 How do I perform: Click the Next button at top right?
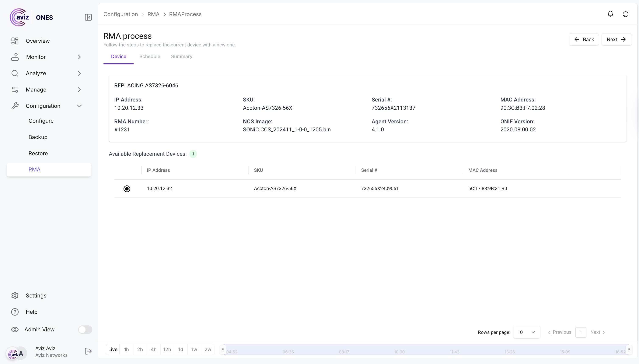pos(616,39)
